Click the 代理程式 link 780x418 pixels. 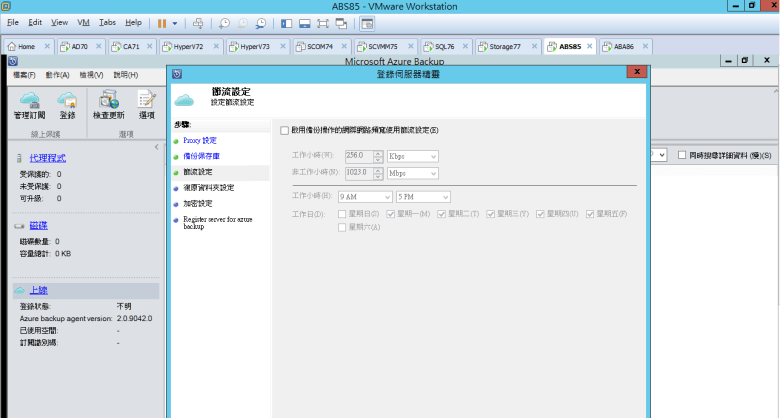coord(47,158)
